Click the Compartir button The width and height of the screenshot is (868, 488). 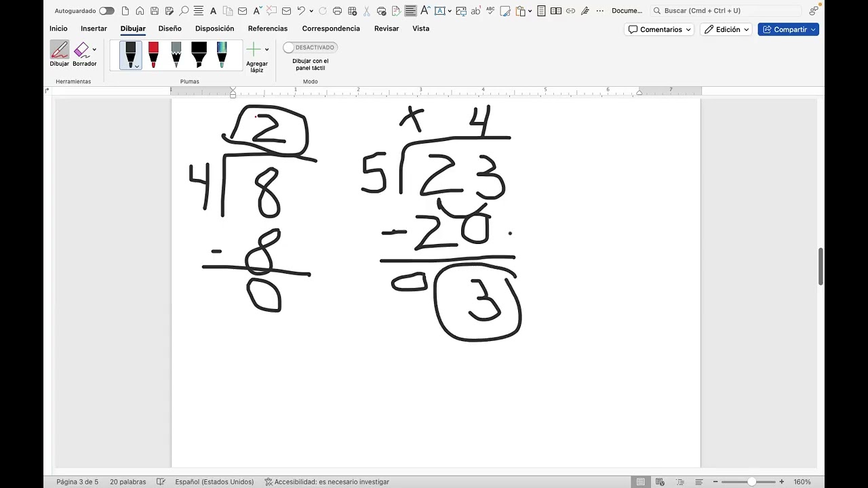tap(788, 30)
